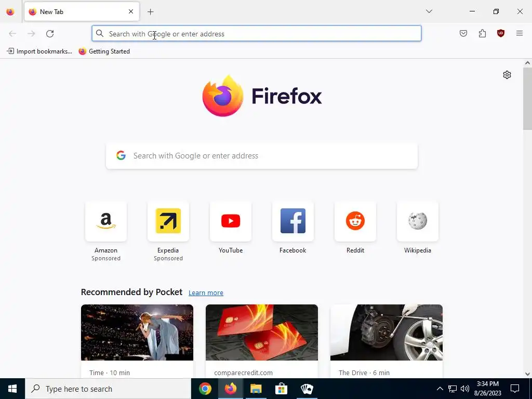Click the 'Time · 10 min' article label

tap(110, 373)
